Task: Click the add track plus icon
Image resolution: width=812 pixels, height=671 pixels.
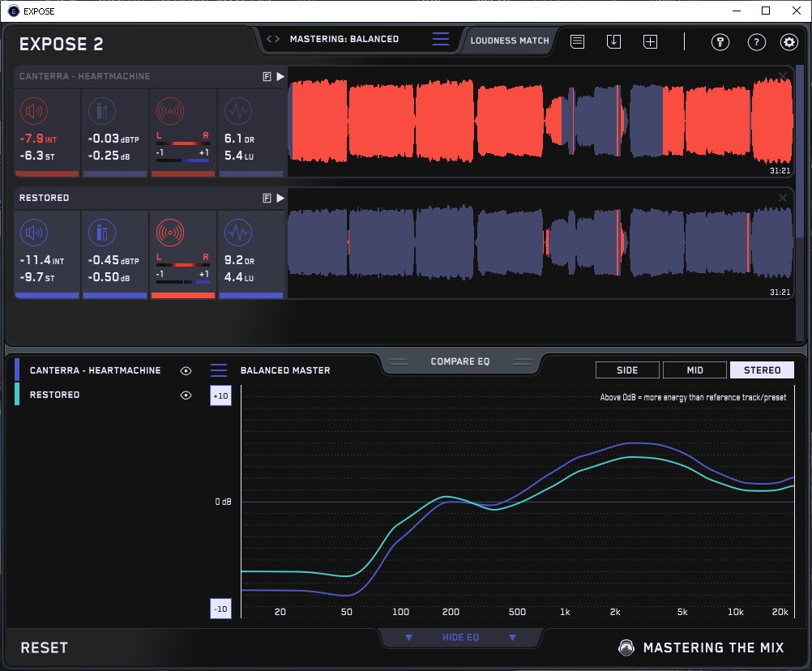Action: [x=650, y=41]
